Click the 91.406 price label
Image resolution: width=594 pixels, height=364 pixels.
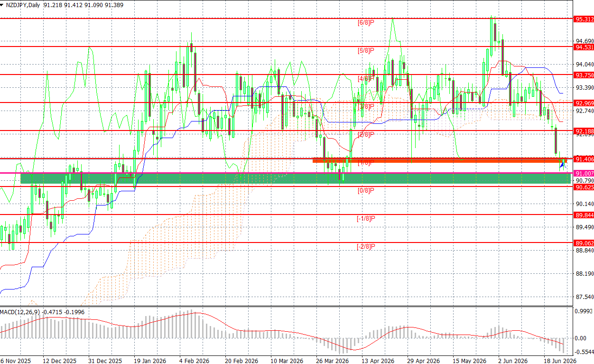[x=584, y=159]
